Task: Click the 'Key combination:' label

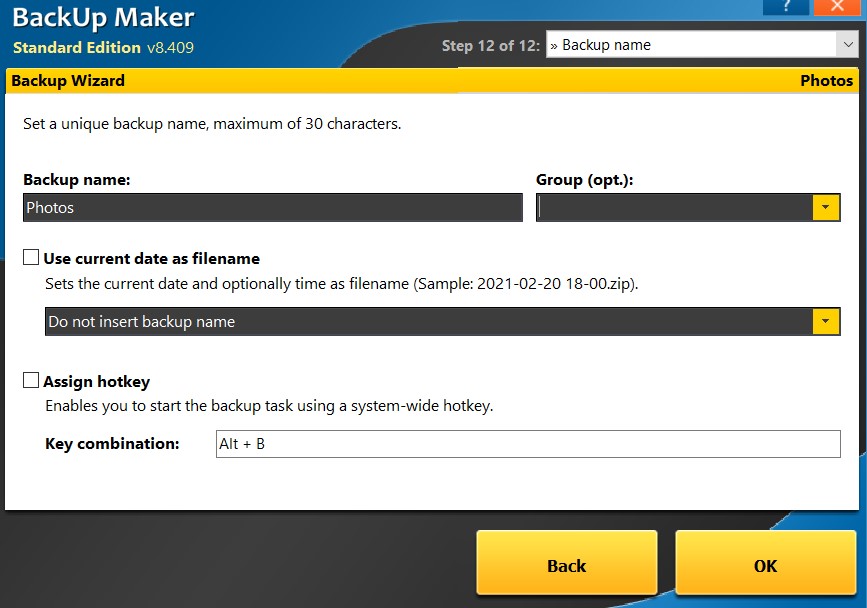Action: point(112,444)
